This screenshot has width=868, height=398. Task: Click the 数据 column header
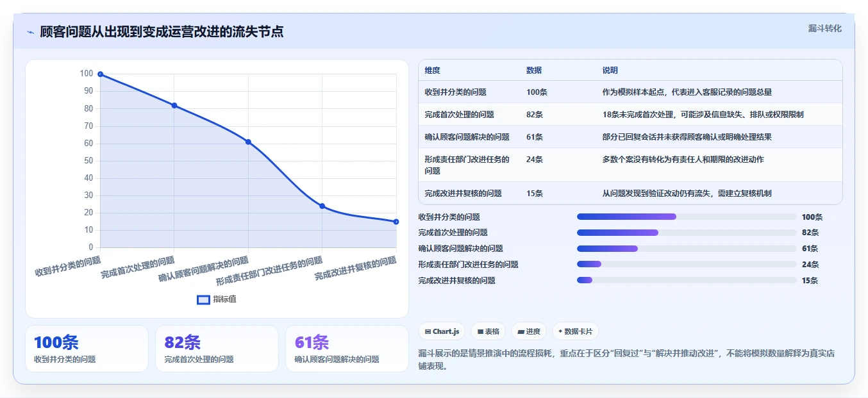(534, 70)
